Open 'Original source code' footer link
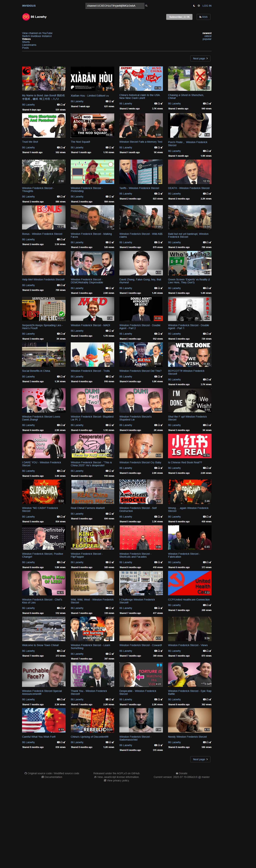The width and height of the screenshot is (256, 868). (x=40, y=773)
